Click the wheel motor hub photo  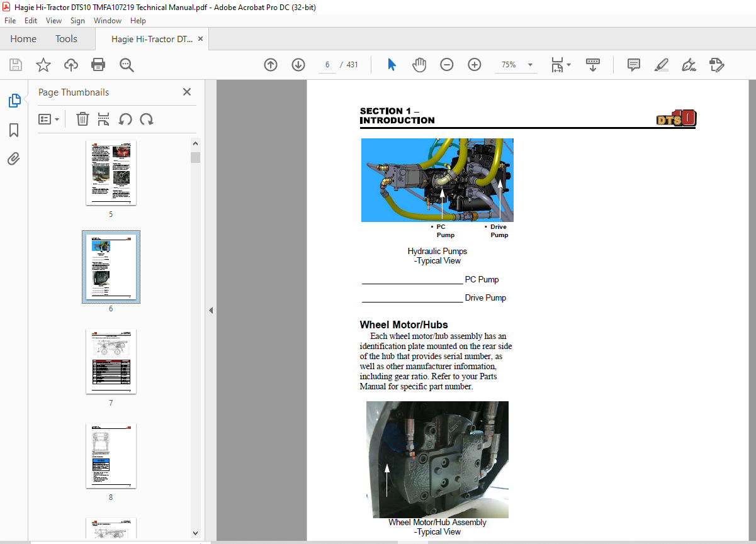pyautogui.click(x=437, y=460)
